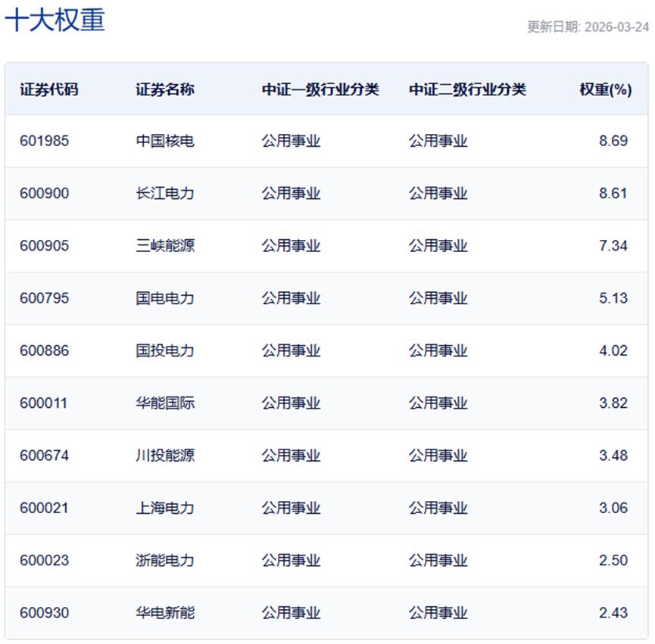Select the 中证二级行业分类 column header

[467, 89]
